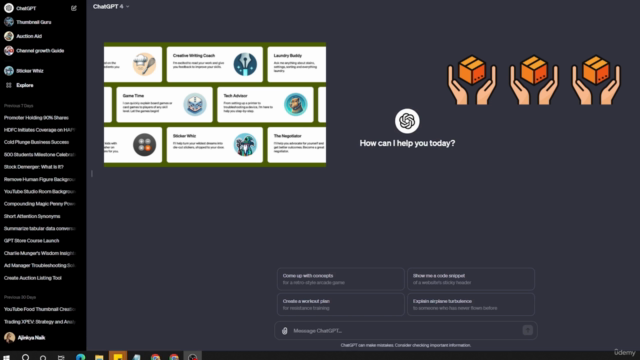
Task: Focus the Message ChatGPT input field
Action: (x=406, y=331)
